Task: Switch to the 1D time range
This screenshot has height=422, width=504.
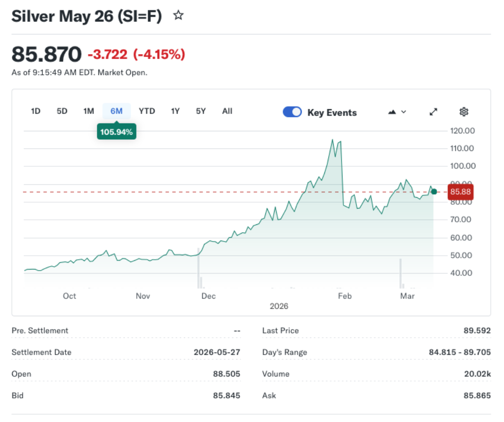Action: [x=35, y=111]
